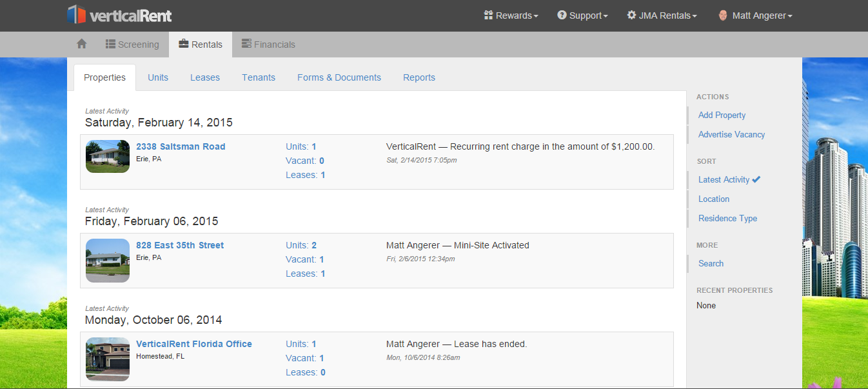
Task: Click Advertise Vacancy link
Action: [731, 134]
